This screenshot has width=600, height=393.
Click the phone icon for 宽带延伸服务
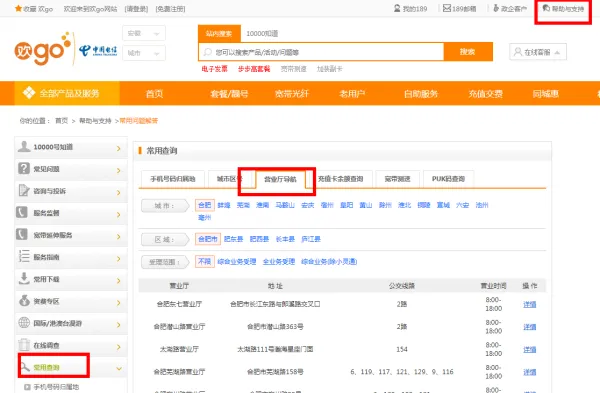21,234
